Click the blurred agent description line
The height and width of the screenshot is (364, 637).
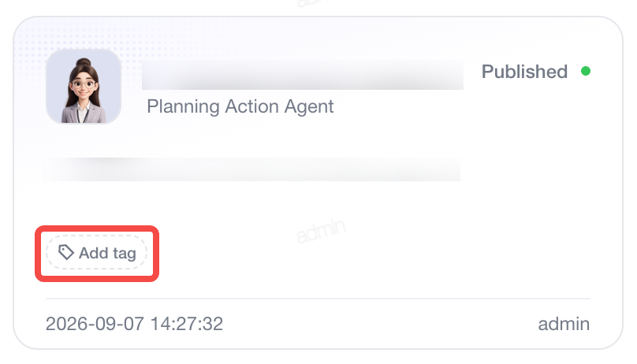tap(251, 169)
